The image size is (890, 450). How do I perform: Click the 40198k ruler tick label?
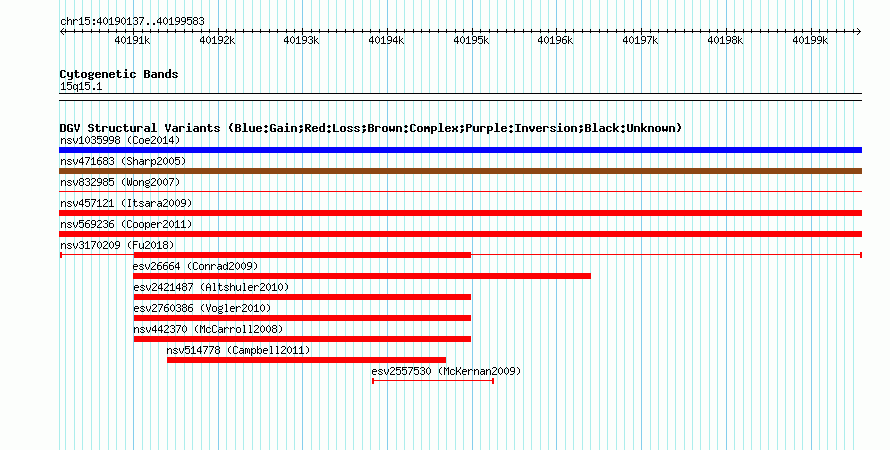pos(725,40)
